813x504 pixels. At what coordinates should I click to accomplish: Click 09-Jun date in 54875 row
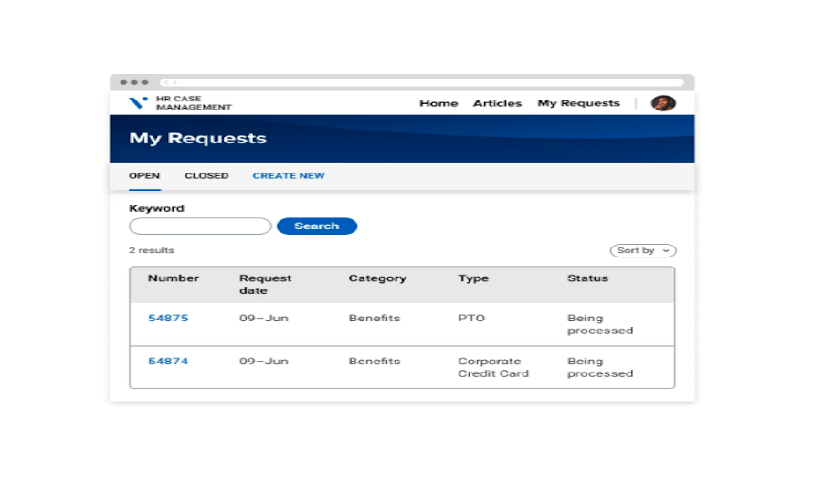(x=263, y=318)
